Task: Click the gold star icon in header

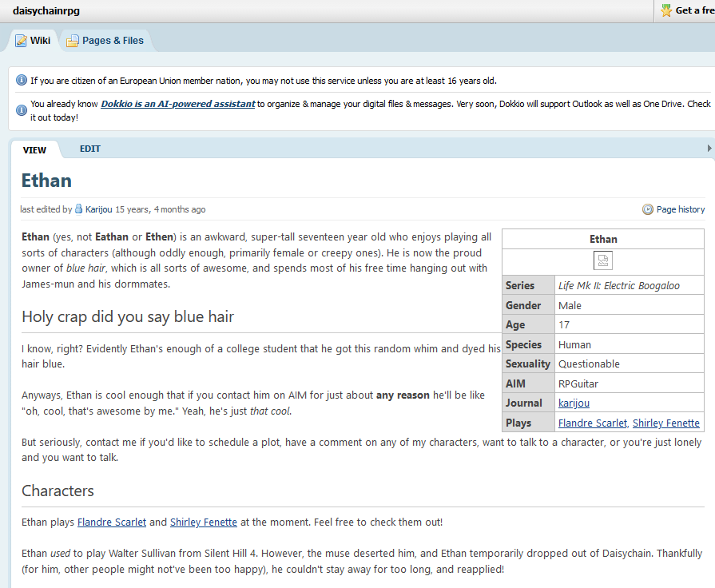Action: tap(666, 10)
